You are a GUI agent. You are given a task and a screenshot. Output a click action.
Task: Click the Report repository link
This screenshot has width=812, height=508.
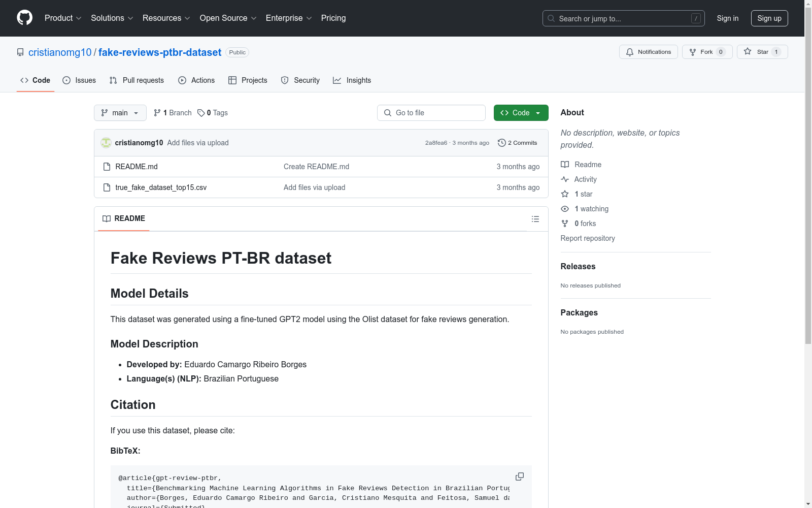pyautogui.click(x=588, y=238)
